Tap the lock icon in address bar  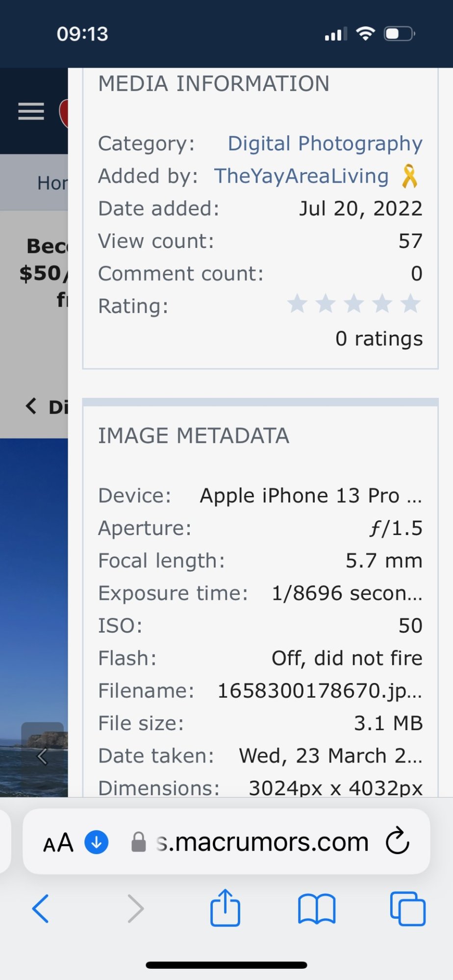139,842
